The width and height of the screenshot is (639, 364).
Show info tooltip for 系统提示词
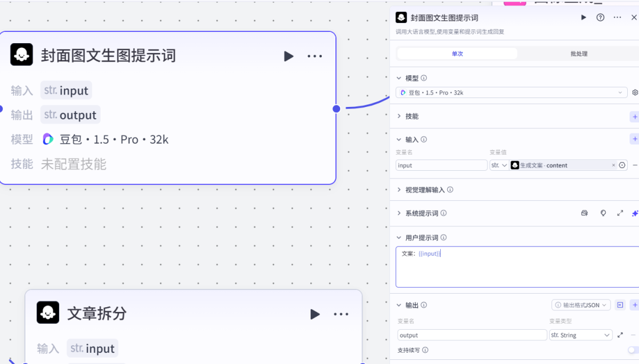pos(443,213)
